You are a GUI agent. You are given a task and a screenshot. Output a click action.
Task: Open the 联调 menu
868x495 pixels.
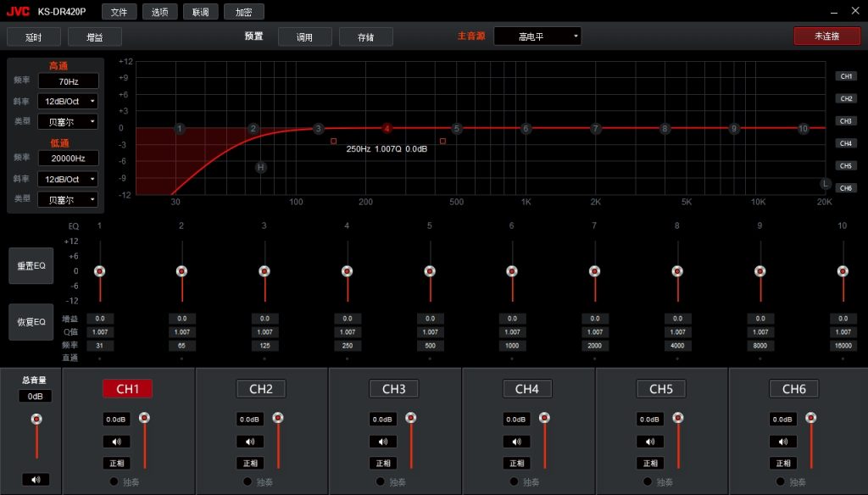[x=200, y=12]
